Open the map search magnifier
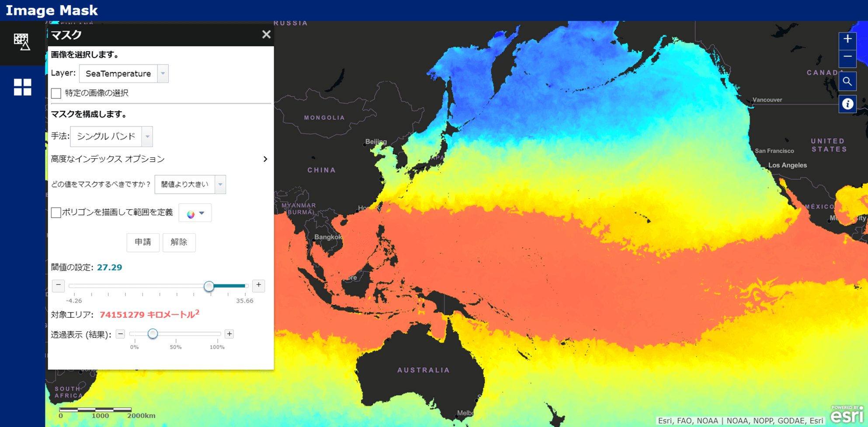Screen dimensions: 868x427 click(x=847, y=81)
